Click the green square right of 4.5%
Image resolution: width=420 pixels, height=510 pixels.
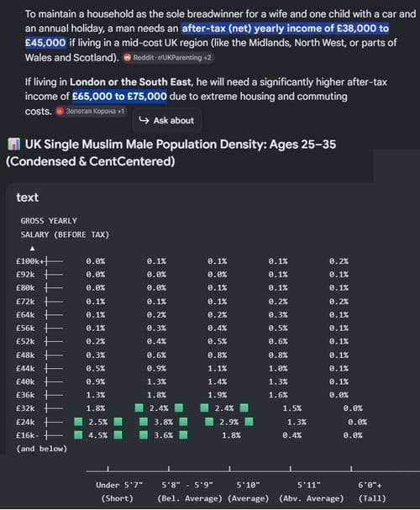(118, 435)
